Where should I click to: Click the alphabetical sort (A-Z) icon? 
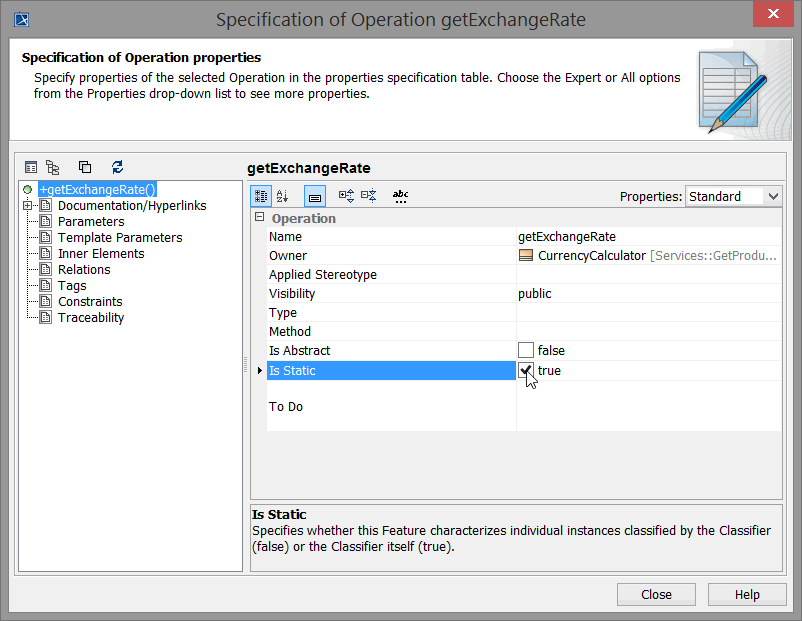point(283,196)
